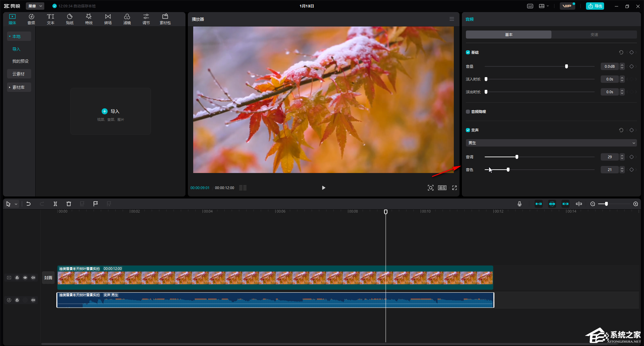Click the 导出 export button
The image size is (644, 346).
595,6
